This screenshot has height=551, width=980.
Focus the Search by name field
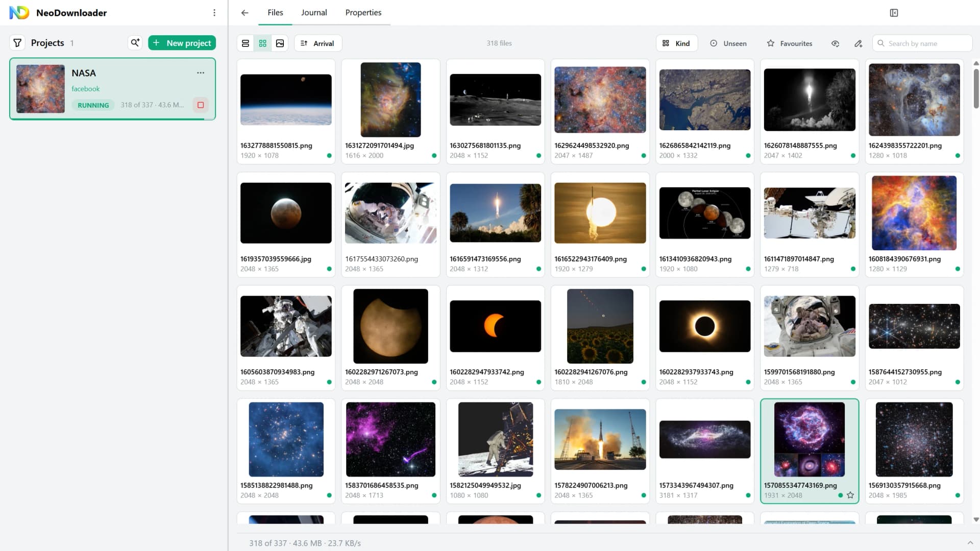[922, 43]
